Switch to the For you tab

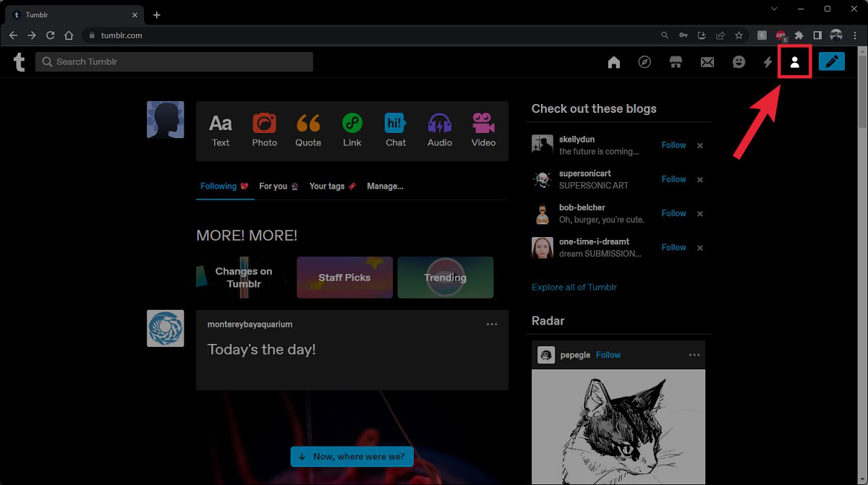(278, 186)
